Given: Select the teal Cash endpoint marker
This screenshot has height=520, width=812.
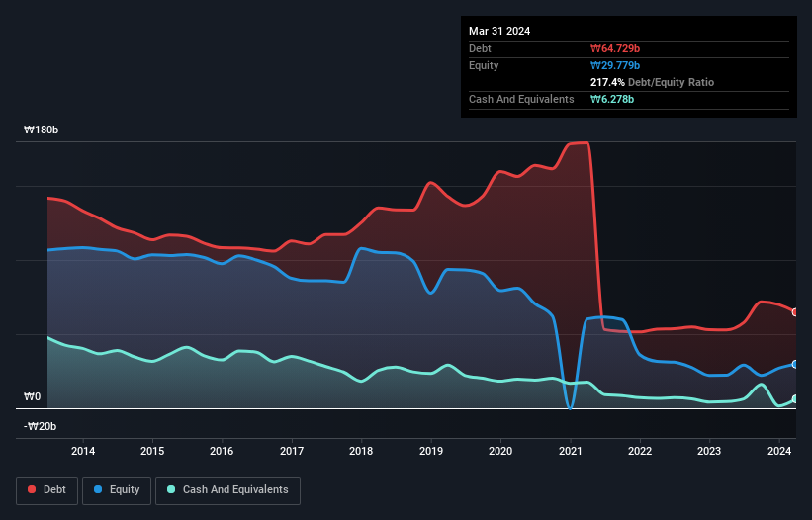Looking at the screenshot, I should 795,399.
